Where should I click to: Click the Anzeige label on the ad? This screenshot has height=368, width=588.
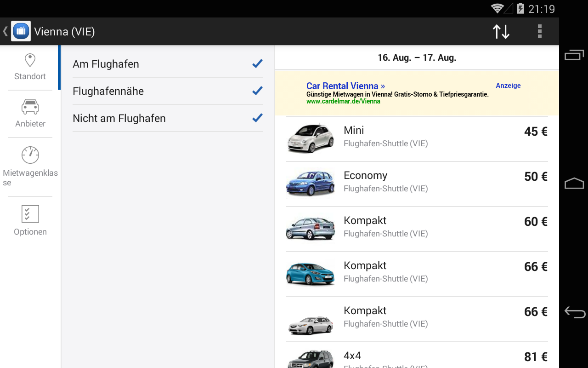click(x=508, y=85)
